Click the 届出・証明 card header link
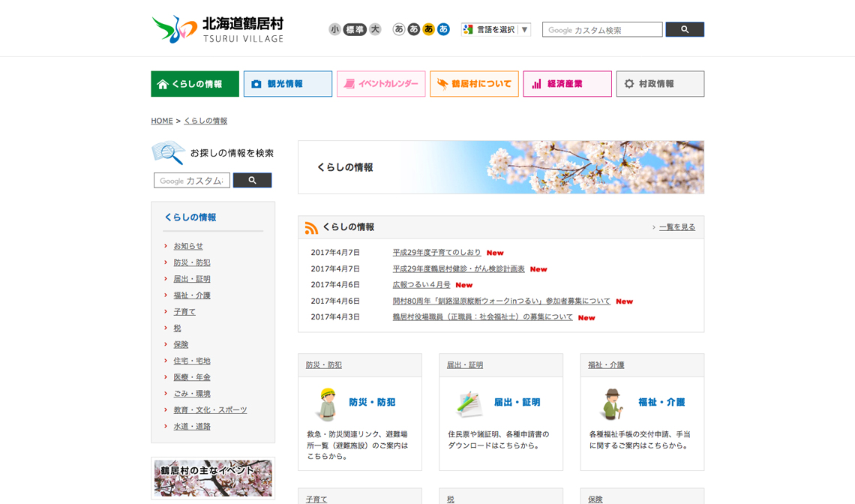Screen dimensions: 855x504 (464, 365)
